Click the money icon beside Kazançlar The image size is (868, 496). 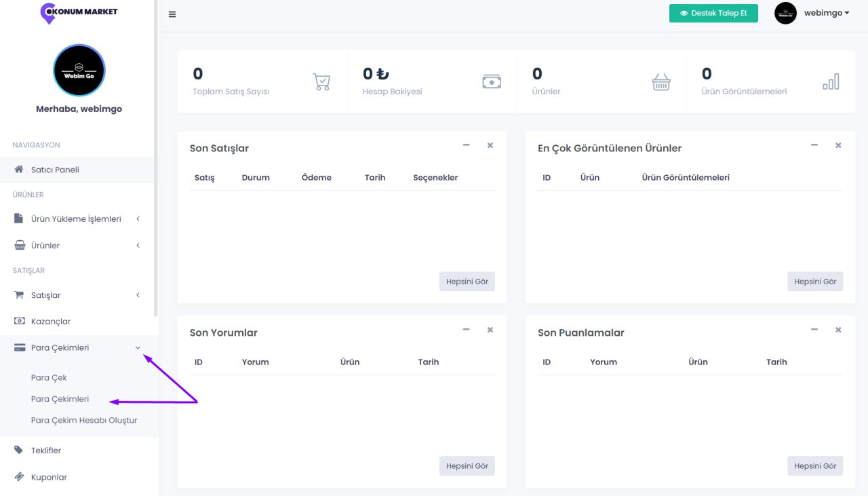tap(20, 322)
